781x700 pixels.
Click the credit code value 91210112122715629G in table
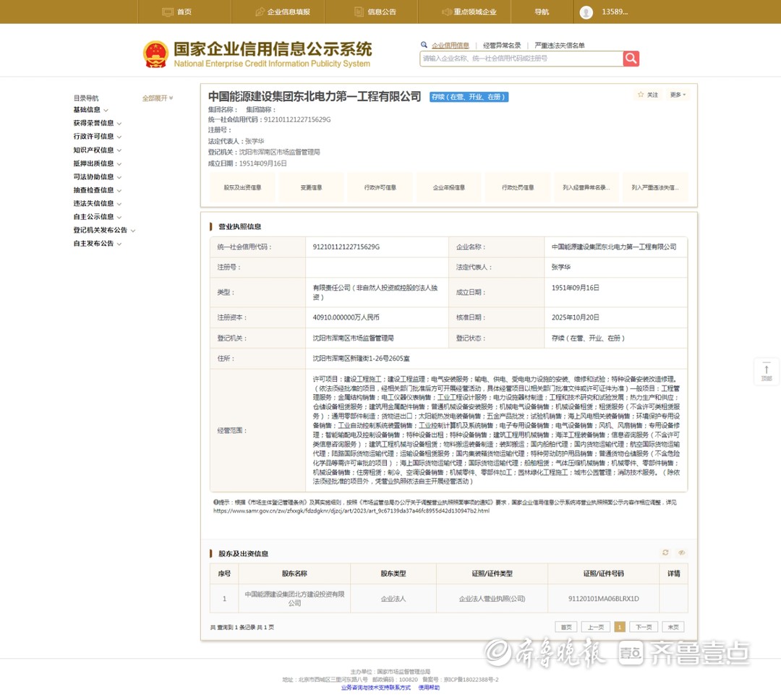pos(346,247)
